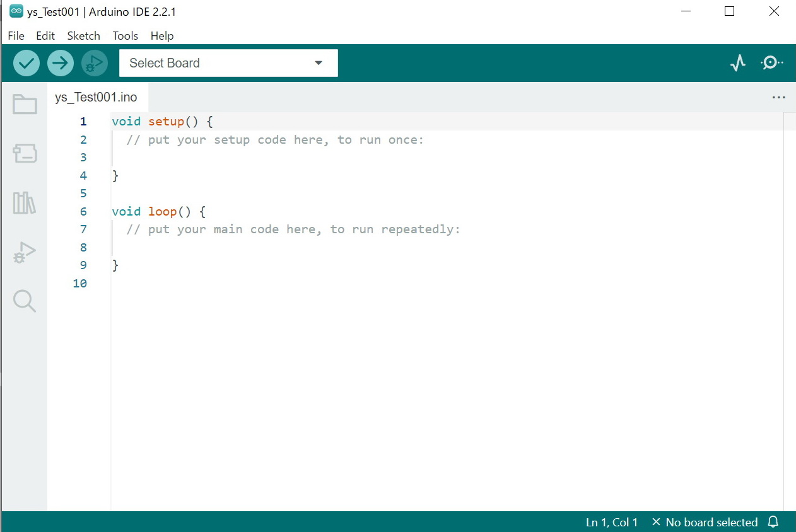Click the void setup() line
The width and height of the screenshot is (796, 532).
163,122
